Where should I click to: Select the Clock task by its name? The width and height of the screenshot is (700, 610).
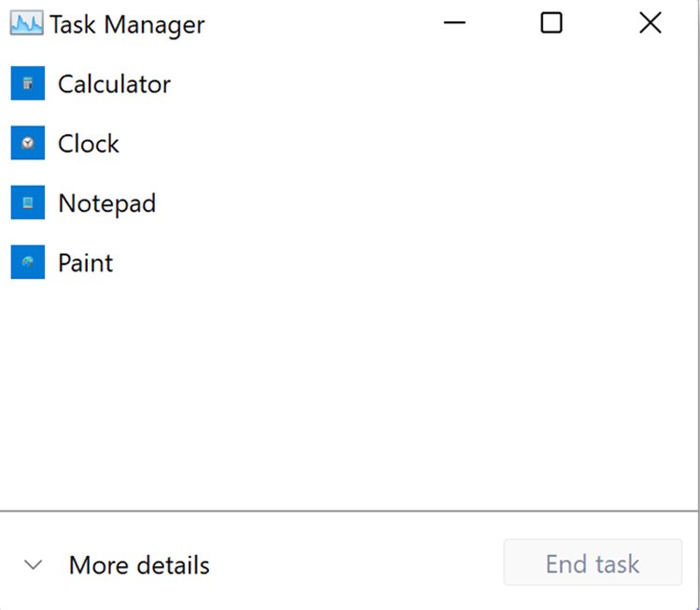click(89, 144)
